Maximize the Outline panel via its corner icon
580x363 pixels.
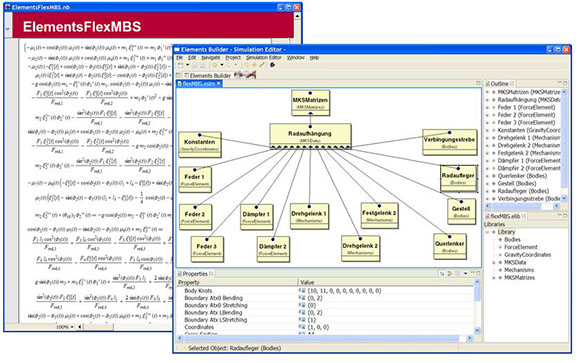click(565, 83)
